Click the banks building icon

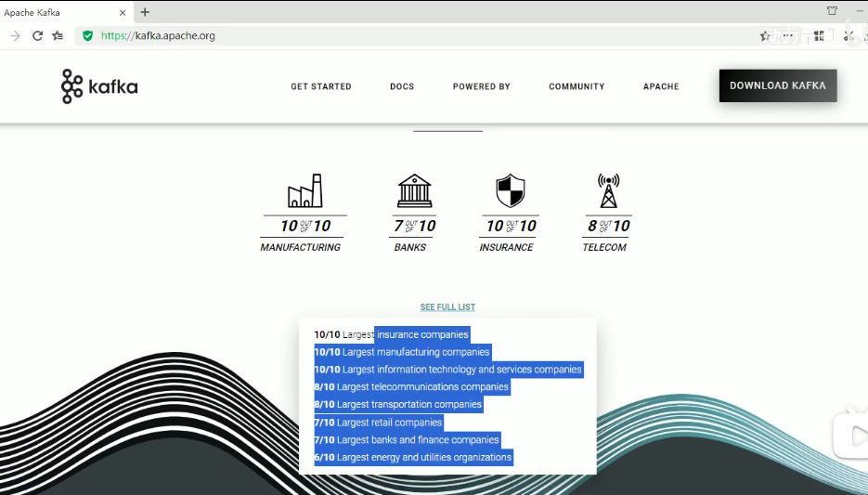coord(415,191)
